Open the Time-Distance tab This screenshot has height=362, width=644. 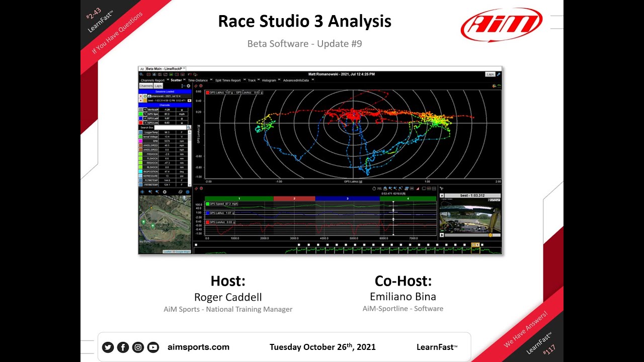pos(198,80)
